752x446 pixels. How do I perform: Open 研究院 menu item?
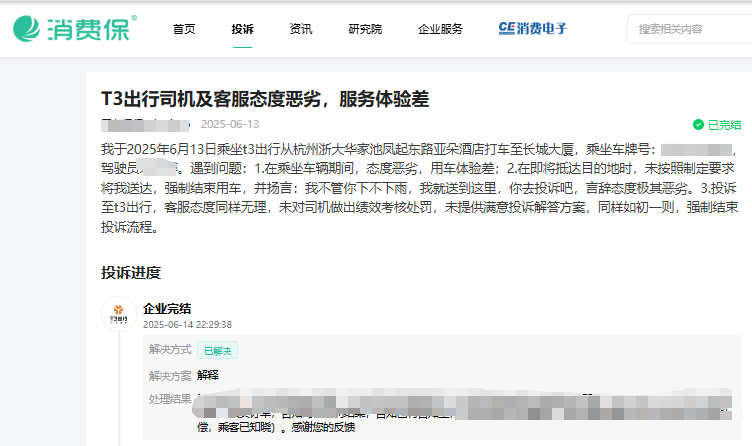point(365,29)
